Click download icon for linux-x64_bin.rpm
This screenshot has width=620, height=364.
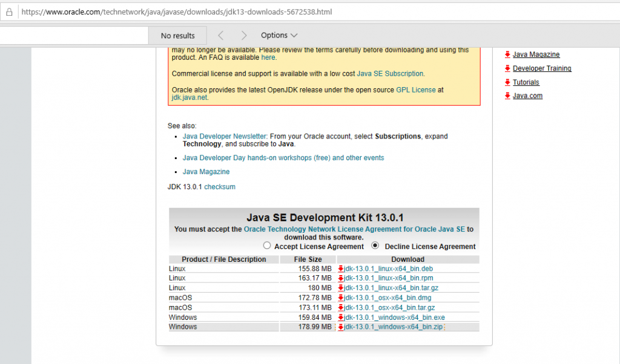click(340, 278)
